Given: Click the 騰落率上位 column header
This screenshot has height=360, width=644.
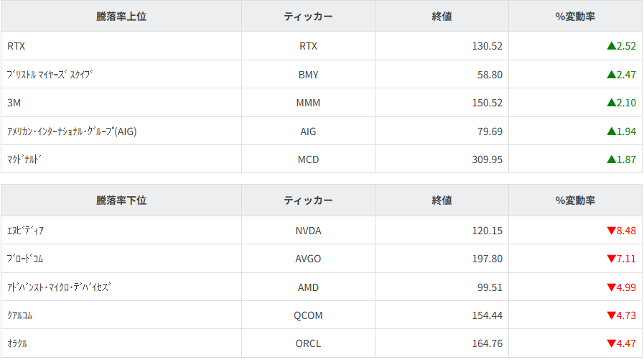Looking at the screenshot, I should 121,17.
